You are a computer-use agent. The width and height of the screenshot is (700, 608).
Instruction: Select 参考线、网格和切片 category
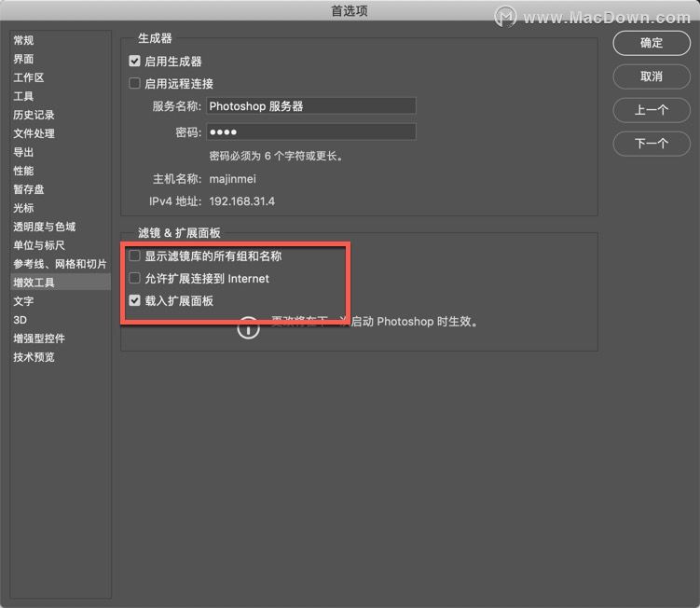point(61,264)
